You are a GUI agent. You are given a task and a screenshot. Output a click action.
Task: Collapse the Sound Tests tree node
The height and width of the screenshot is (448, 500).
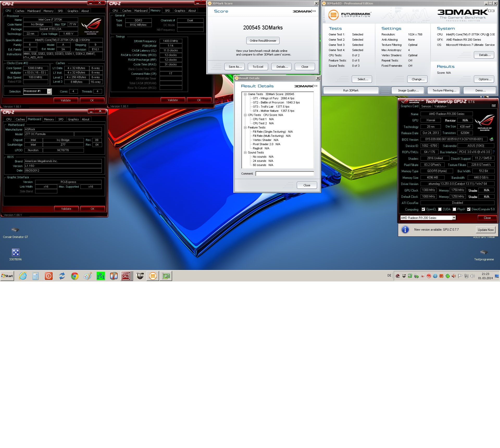pyautogui.click(x=245, y=153)
